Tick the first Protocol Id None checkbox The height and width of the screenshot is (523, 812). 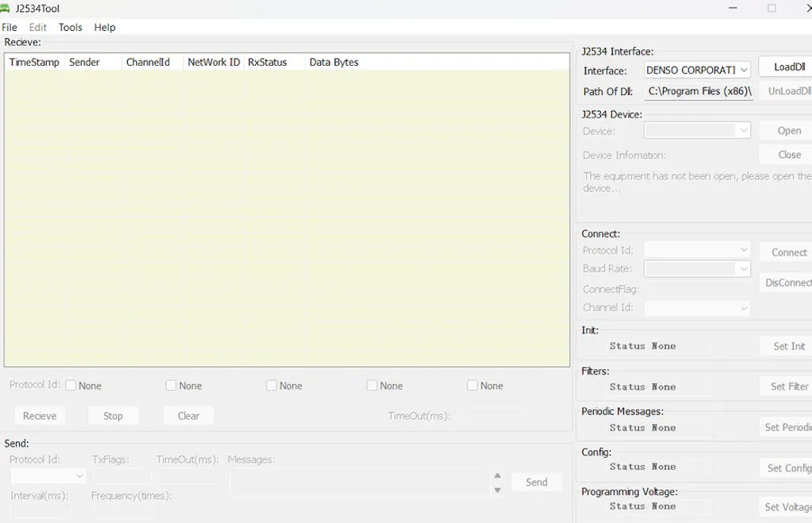click(x=71, y=386)
